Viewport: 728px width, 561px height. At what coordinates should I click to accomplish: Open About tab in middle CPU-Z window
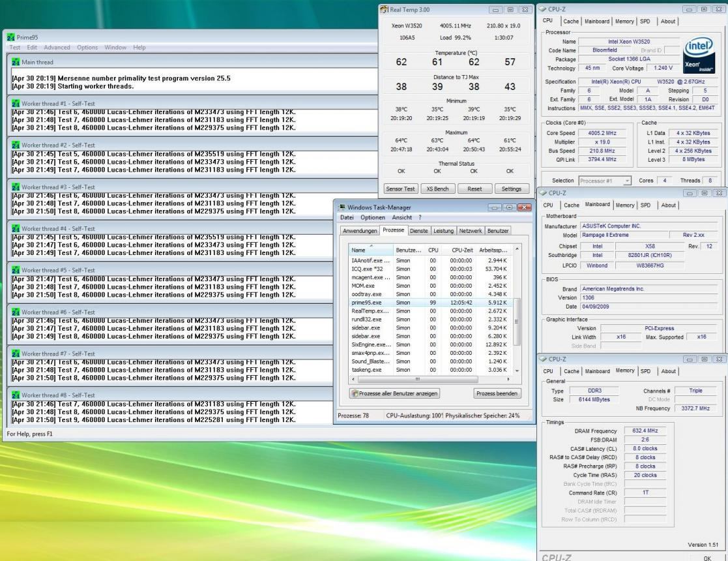(x=668, y=205)
